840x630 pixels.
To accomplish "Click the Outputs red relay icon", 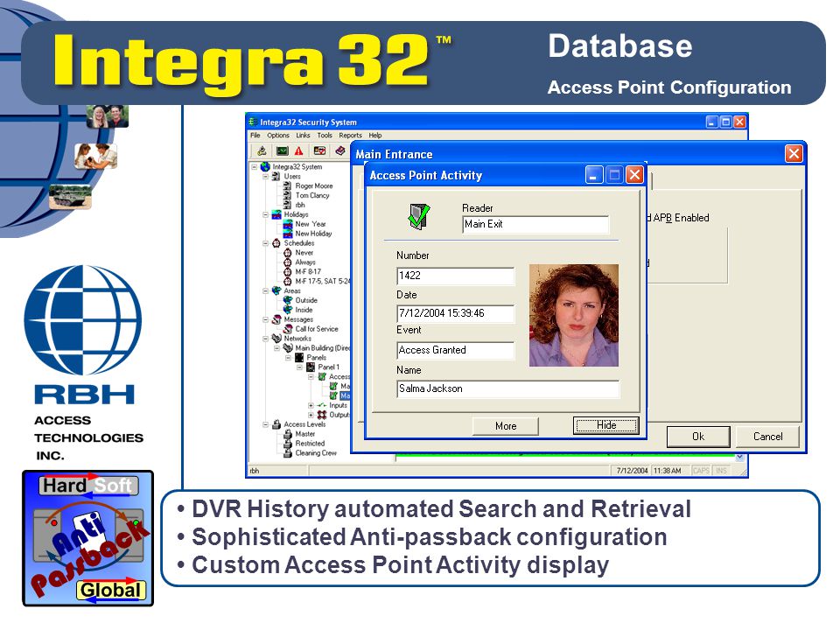I will (321, 415).
